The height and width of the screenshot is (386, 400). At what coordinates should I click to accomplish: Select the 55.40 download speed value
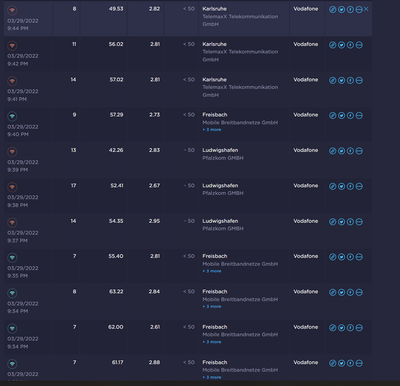pyautogui.click(x=116, y=256)
